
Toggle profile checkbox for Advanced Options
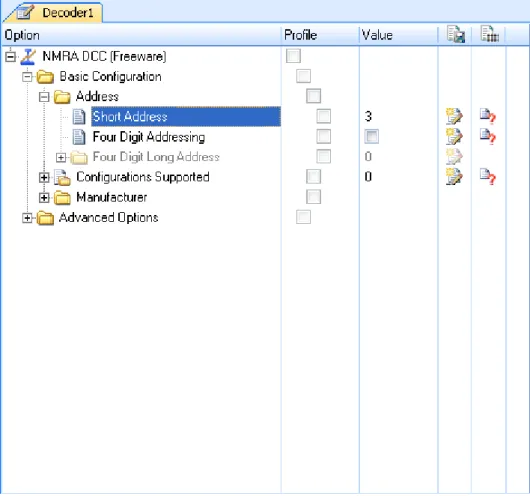coord(303,217)
